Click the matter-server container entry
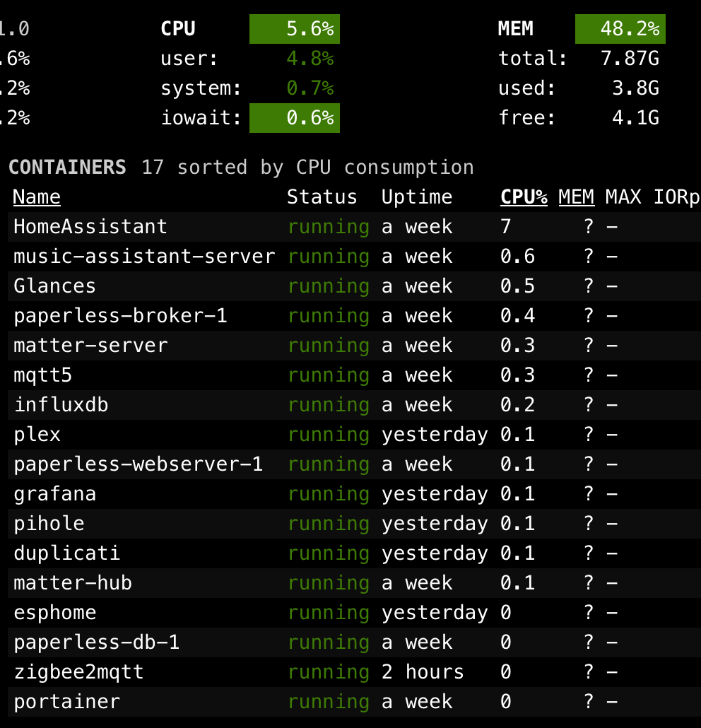Viewport: 701px width, 728px height. pyautogui.click(x=90, y=346)
